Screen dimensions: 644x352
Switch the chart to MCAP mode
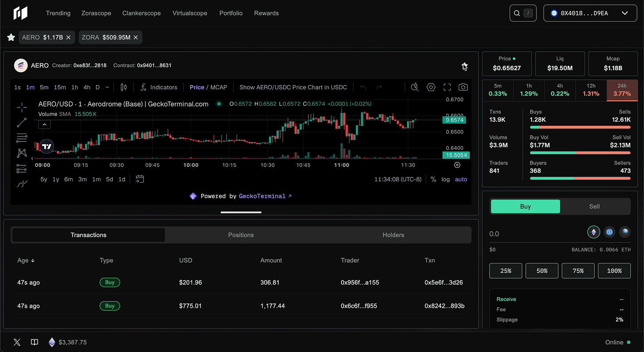pos(218,87)
